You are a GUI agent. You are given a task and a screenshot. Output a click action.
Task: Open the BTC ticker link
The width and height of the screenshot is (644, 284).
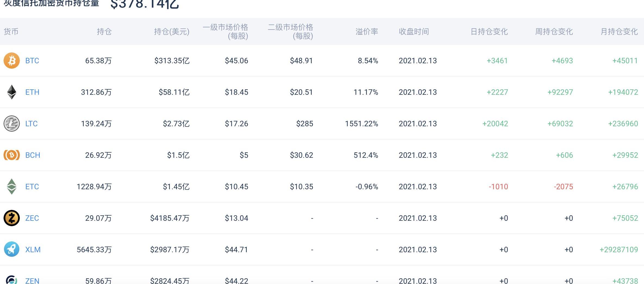[x=32, y=61]
